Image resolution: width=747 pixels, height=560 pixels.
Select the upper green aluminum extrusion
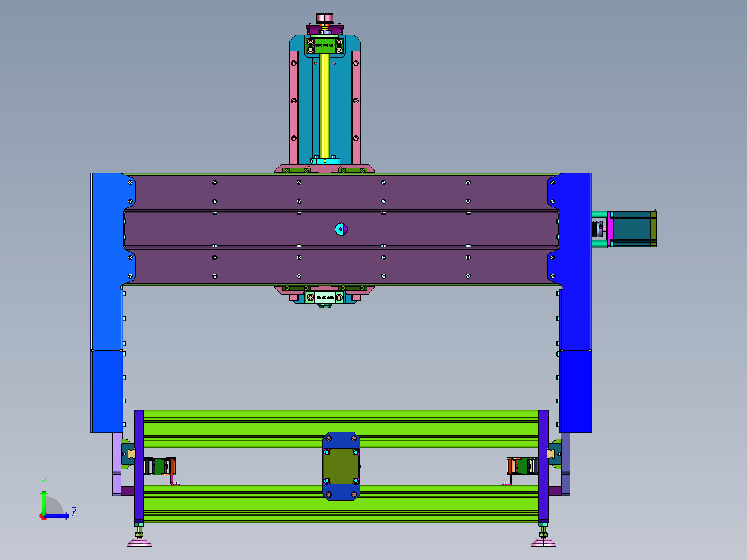[341, 428]
